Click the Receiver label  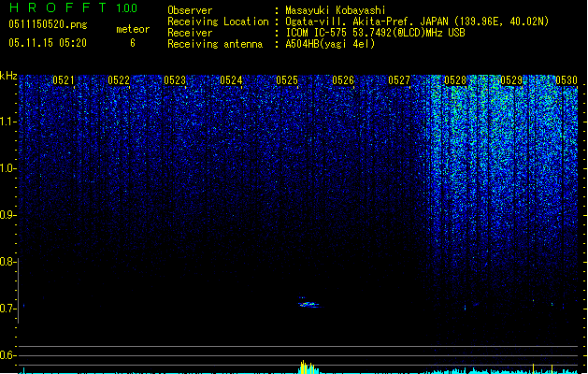pos(190,33)
